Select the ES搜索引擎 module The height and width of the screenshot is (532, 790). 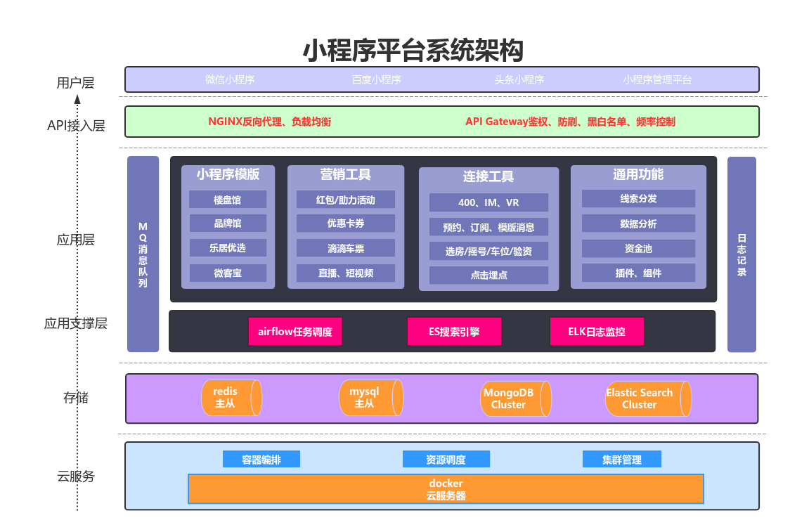(454, 331)
